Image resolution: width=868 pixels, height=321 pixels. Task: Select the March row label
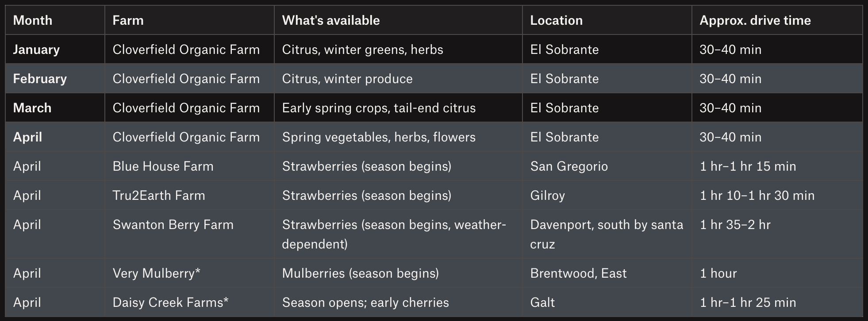(55, 108)
